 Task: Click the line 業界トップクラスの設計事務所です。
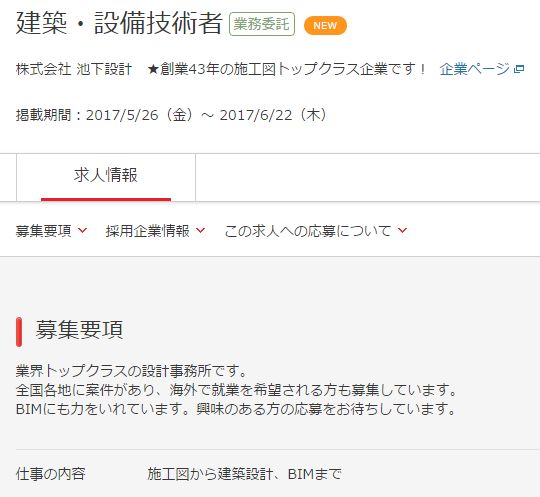pos(132,371)
